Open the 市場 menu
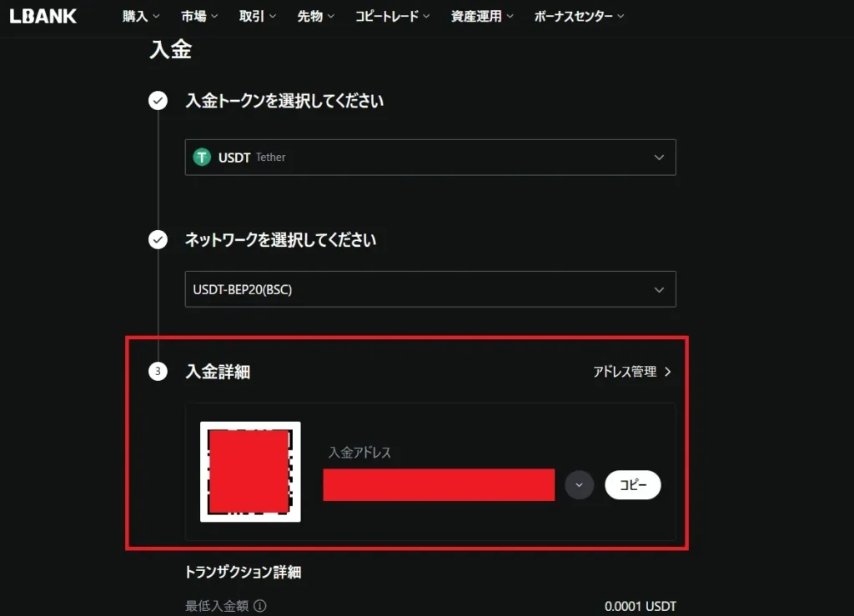The image size is (854, 616). click(x=198, y=16)
